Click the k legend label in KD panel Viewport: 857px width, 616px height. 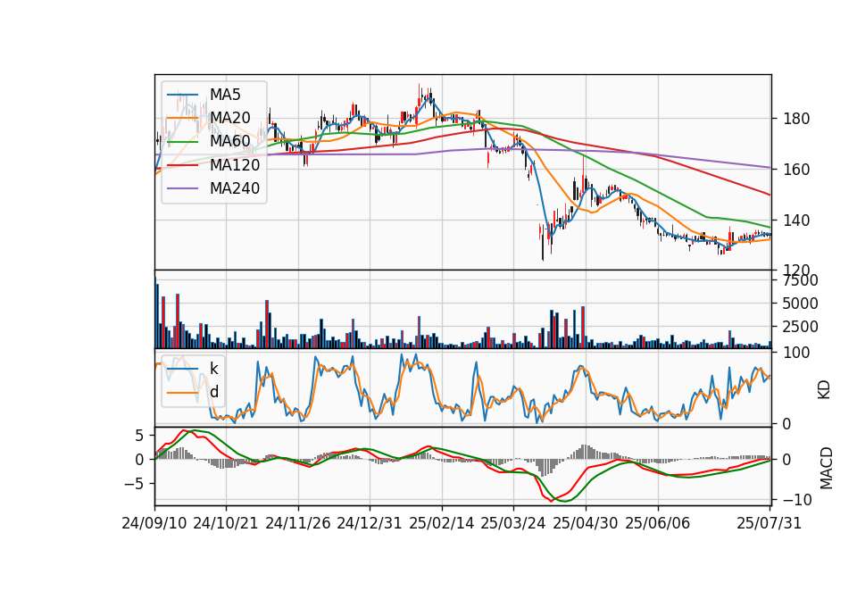[213, 369]
